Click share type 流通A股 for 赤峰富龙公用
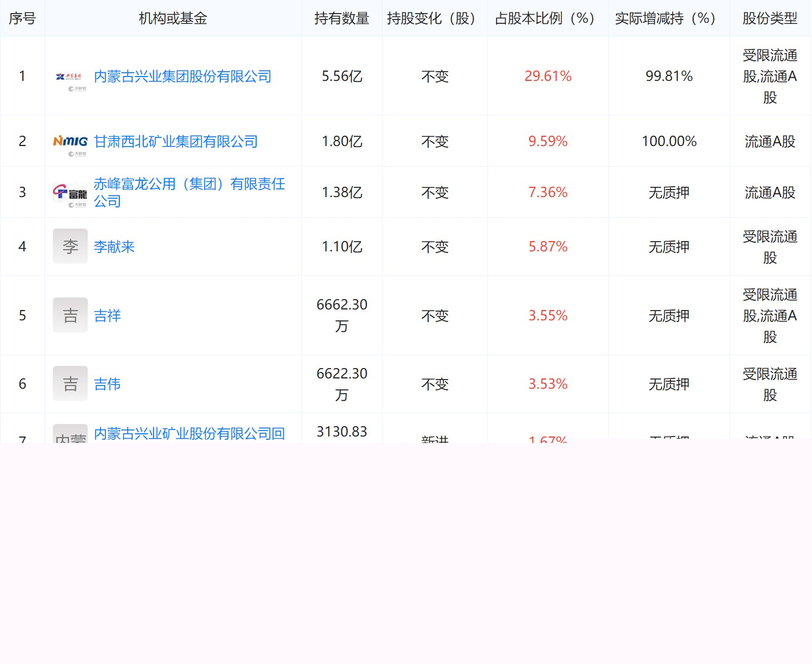This screenshot has height=664, width=812. (770, 193)
